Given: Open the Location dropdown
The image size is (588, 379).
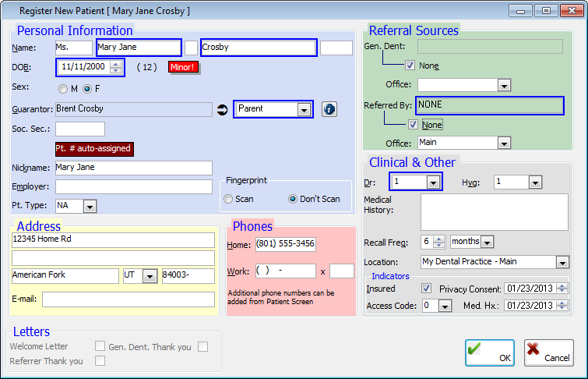Looking at the screenshot, I should pyautogui.click(x=562, y=262).
